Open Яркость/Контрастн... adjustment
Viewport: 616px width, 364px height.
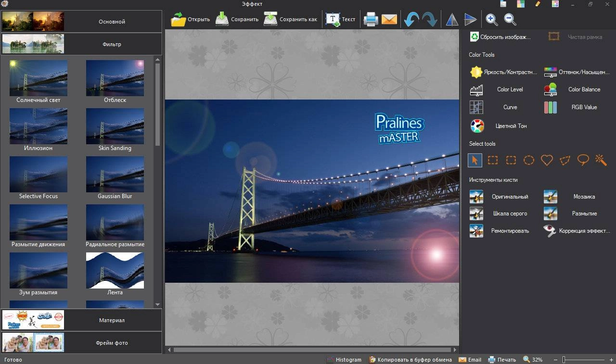click(x=503, y=72)
